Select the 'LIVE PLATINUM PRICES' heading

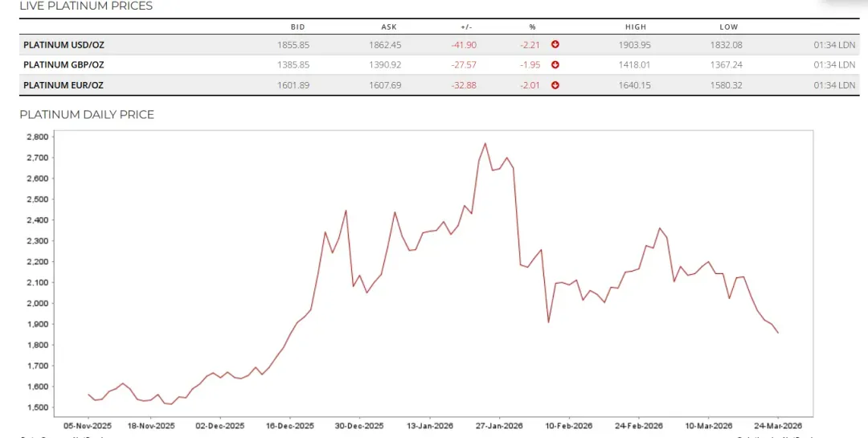coord(86,6)
